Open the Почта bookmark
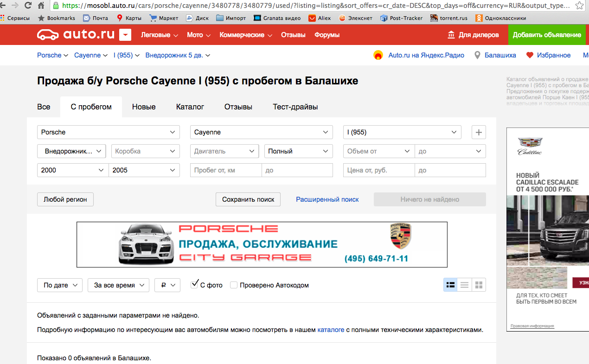The height and width of the screenshot is (364, 589). (95, 18)
